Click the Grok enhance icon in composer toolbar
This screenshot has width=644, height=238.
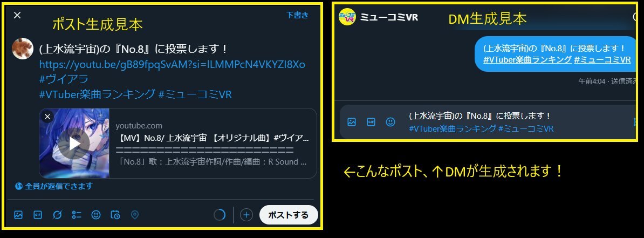pos(57,215)
